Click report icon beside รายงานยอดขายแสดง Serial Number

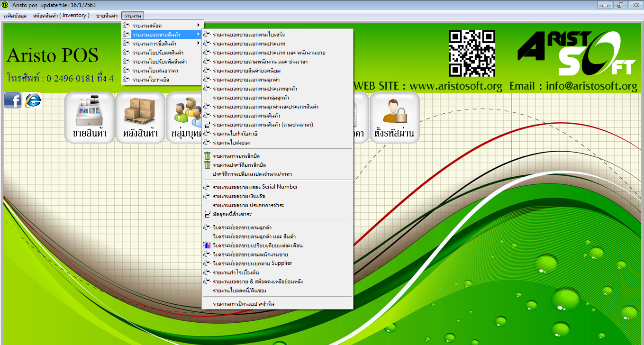(x=207, y=187)
